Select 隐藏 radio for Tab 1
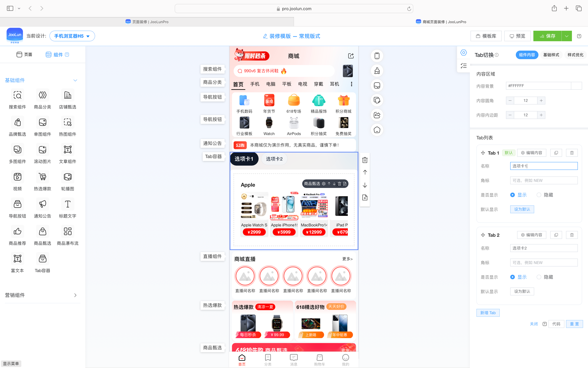588x368 pixels. click(539, 195)
